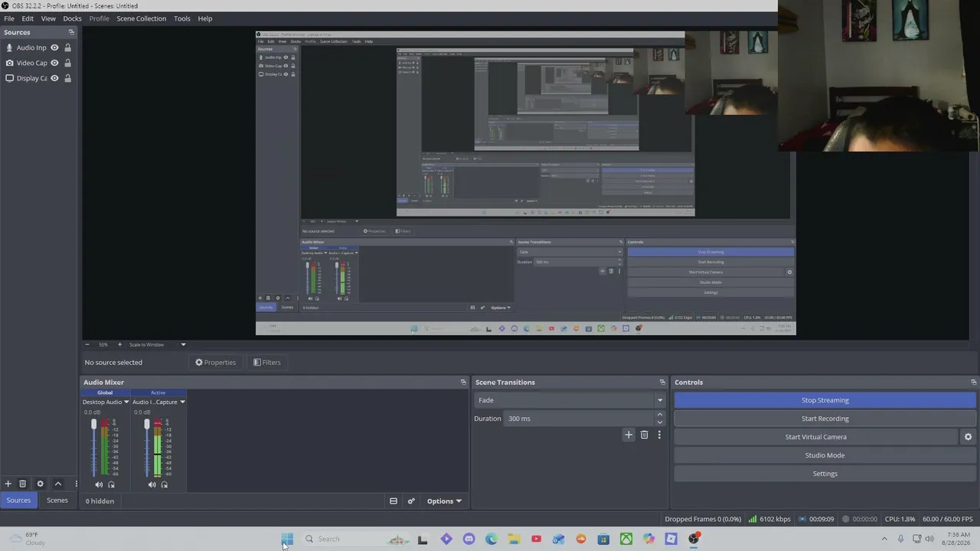Click the microphone icon of Audio Input source
The image size is (980, 551).
tap(9, 47)
